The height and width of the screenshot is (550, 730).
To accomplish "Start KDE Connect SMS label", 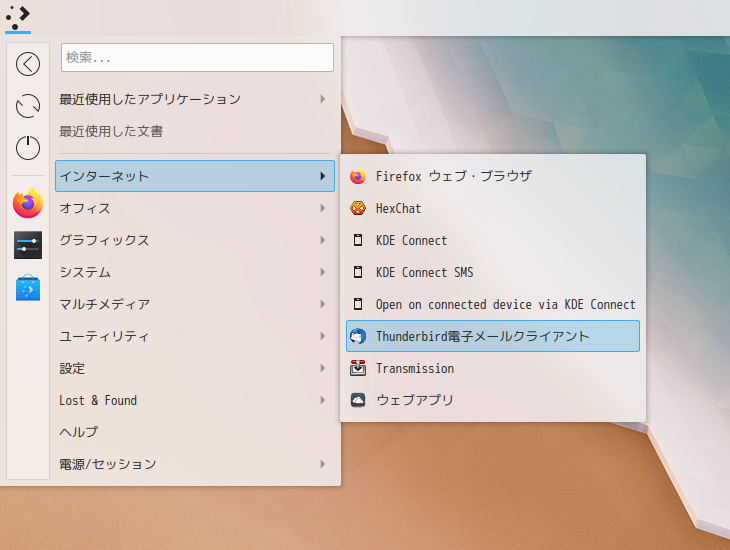I will coord(424,272).
